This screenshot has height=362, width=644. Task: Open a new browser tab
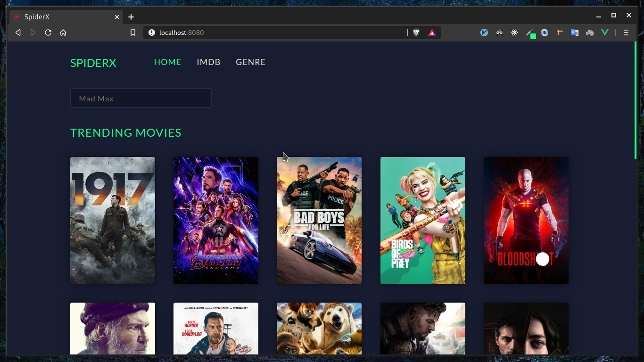pos(131,17)
